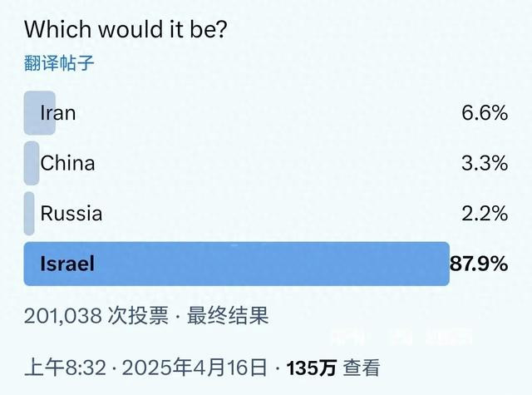Click the middle of Israel's blue bar
The image size is (532, 395).
(x=237, y=264)
